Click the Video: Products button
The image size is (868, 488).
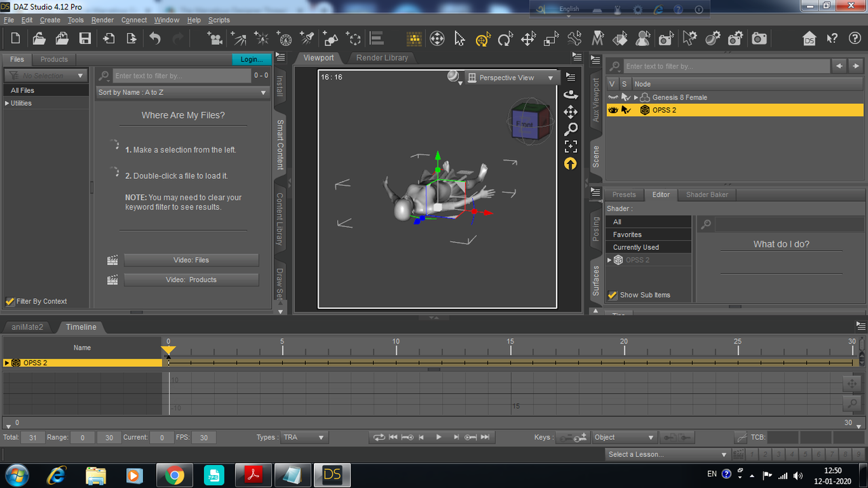pos(191,279)
